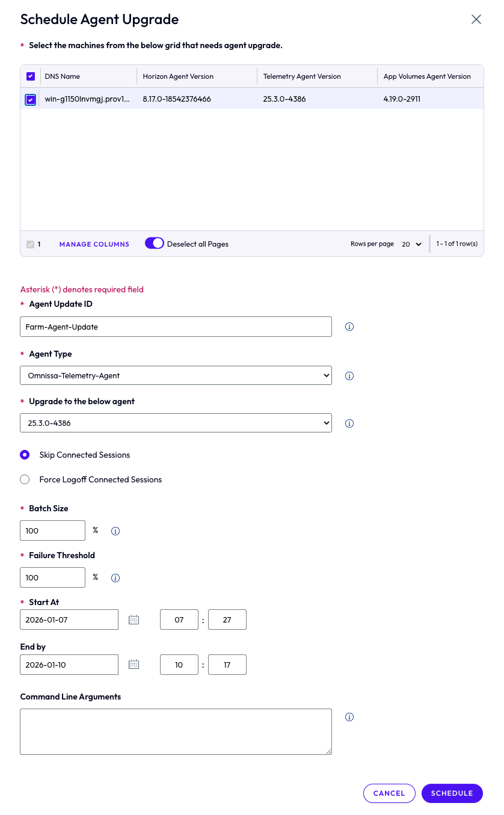The width and height of the screenshot is (504, 815).
Task: Click the Agent Update ID input field
Action: 176,327
